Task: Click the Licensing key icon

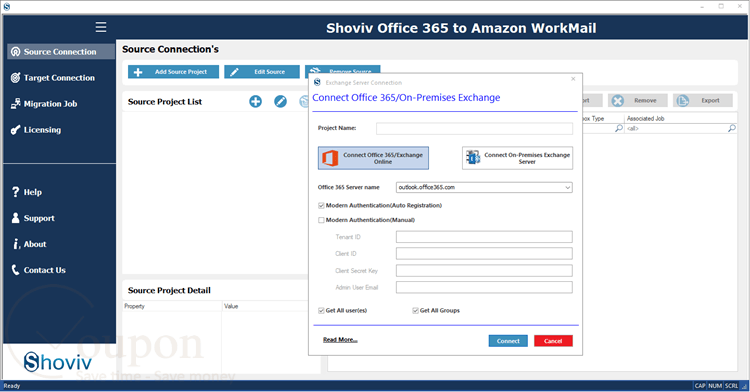Action: [x=15, y=130]
